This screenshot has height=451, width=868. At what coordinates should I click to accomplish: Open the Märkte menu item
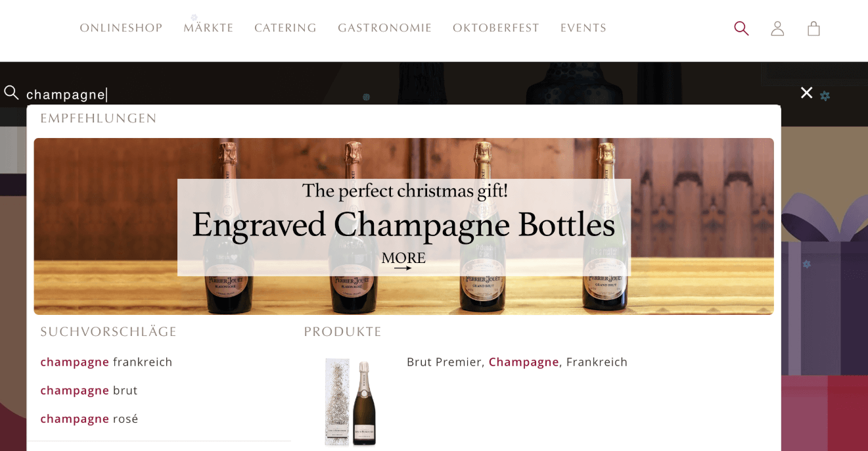tap(208, 28)
